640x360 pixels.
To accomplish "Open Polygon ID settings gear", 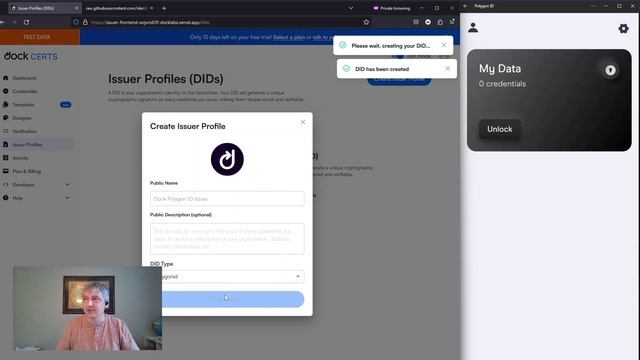I will click(x=623, y=28).
